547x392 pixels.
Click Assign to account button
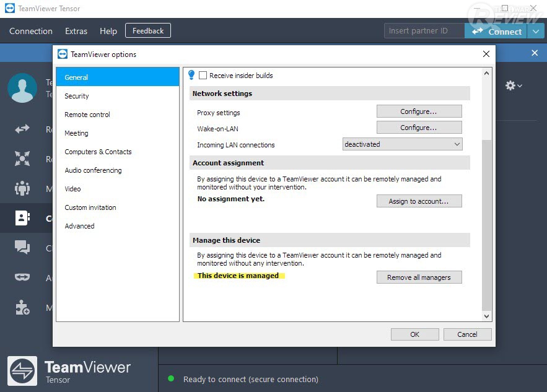tap(419, 201)
